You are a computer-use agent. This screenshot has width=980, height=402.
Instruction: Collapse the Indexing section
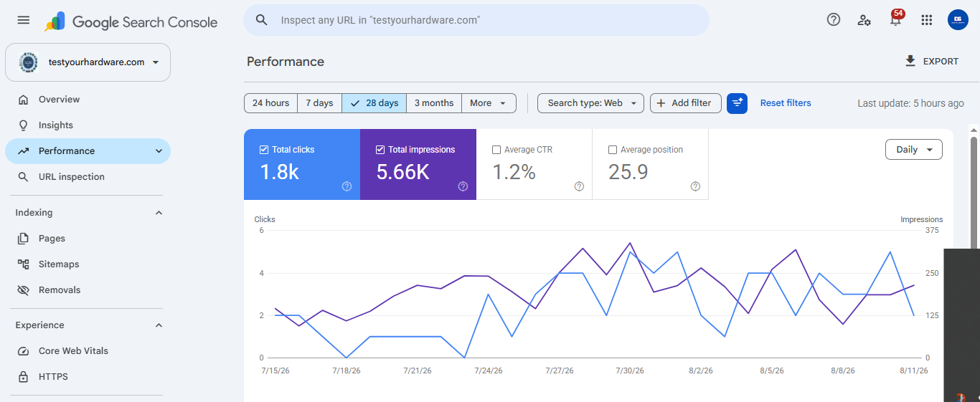(159, 213)
